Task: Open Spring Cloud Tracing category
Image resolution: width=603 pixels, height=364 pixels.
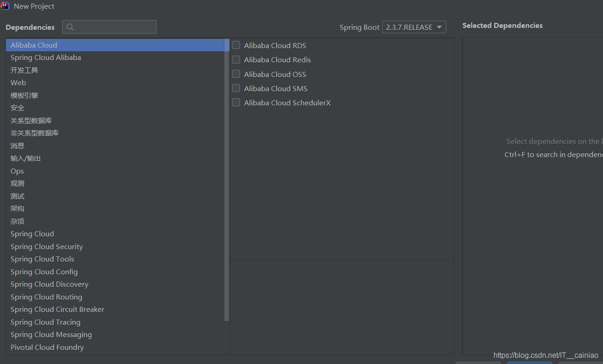Action: pos(115,322)
